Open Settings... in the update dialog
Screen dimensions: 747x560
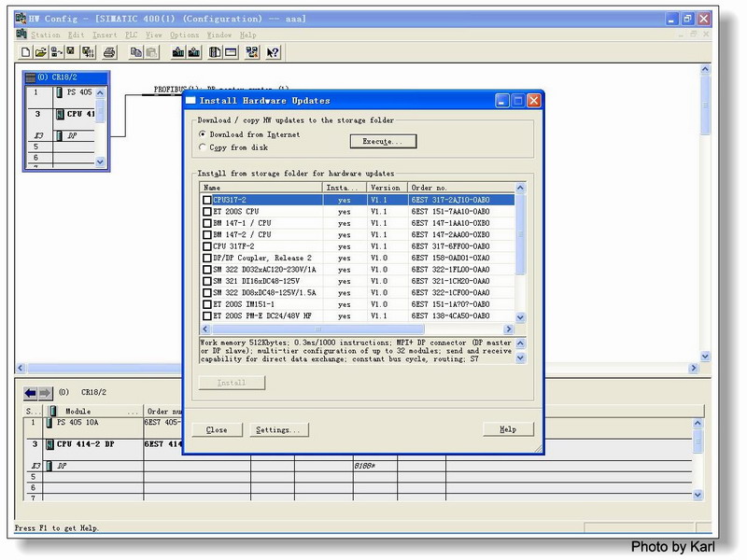tap(278, 429)
